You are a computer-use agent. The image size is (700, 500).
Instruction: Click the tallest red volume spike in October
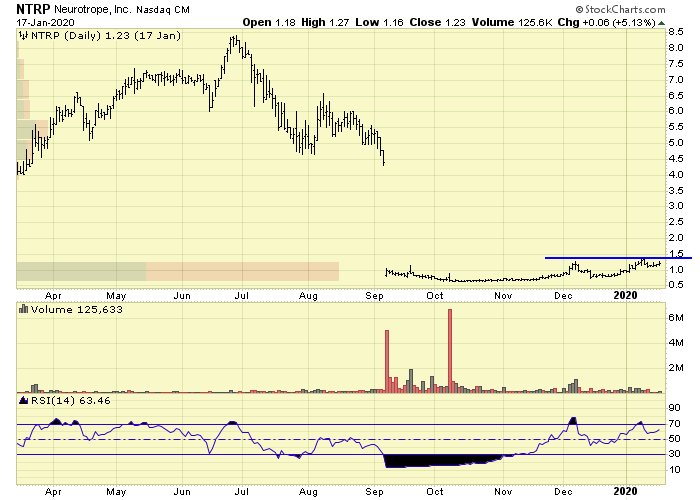point(450,350)
